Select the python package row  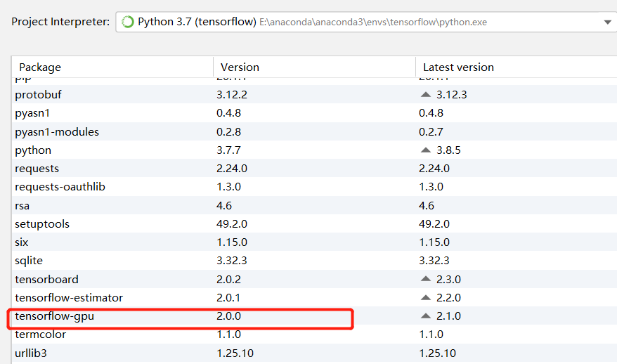(x=314, y=150)
